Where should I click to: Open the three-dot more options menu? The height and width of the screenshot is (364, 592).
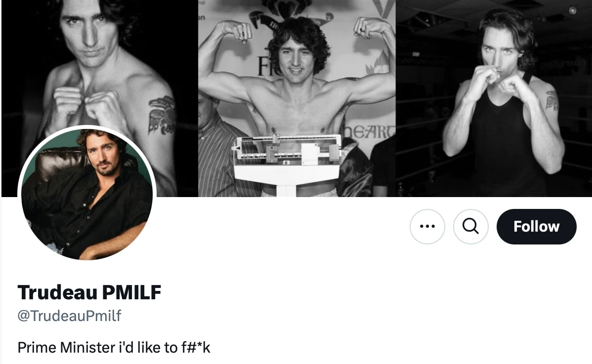tap(427, 227)
